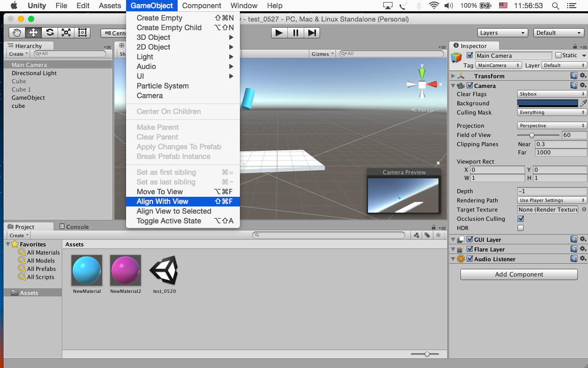Open Transform component help icon

(574, 76)
